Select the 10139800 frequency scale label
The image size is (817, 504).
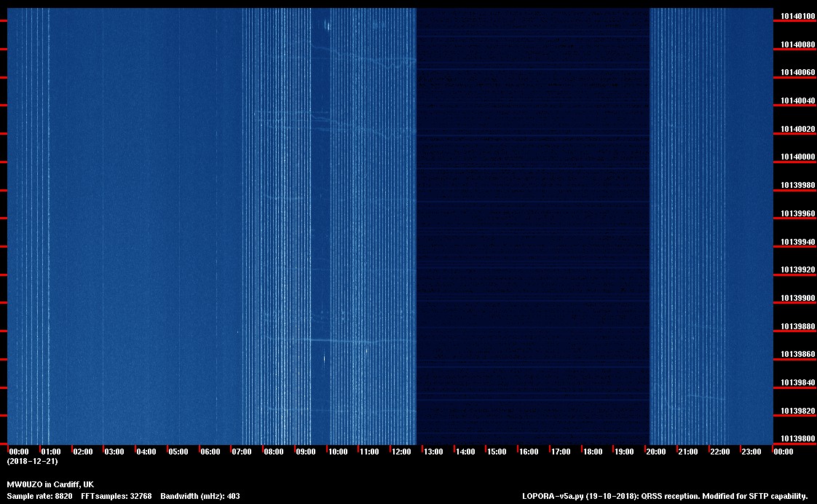(798, 438)
